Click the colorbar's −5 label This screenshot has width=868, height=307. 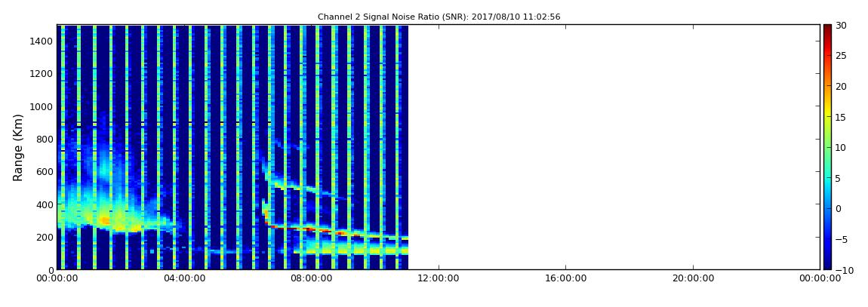(840, 239)
